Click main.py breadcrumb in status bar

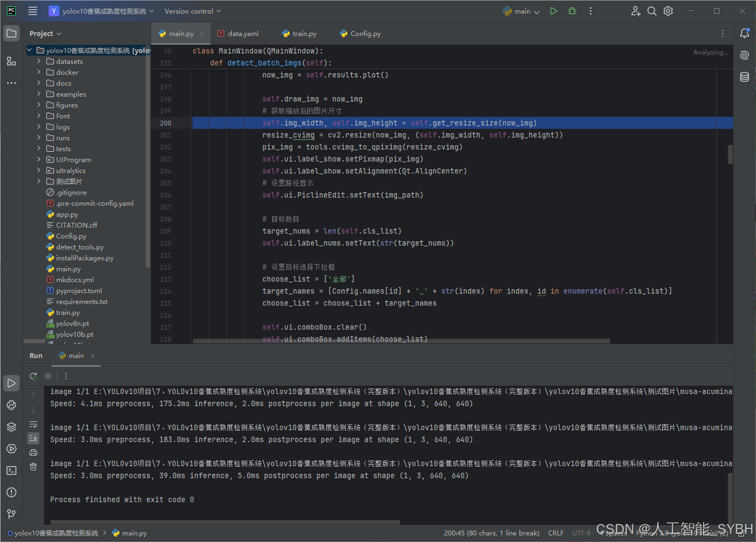[130, 533]
